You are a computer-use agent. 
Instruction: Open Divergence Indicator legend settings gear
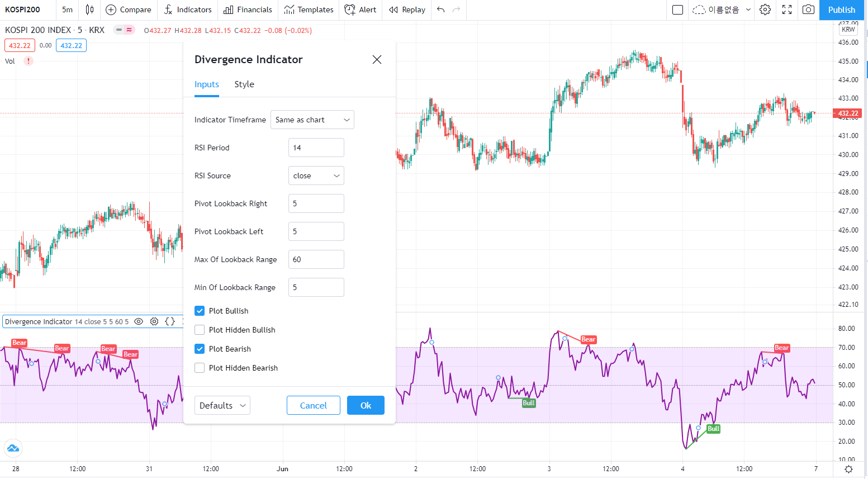154,321
